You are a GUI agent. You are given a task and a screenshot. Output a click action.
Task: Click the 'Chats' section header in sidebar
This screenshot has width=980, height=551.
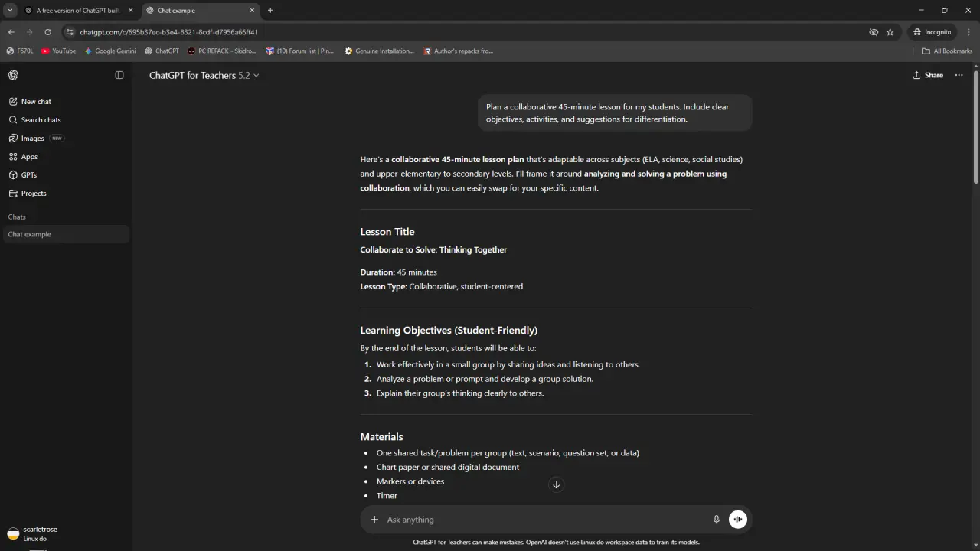point(17,217)
